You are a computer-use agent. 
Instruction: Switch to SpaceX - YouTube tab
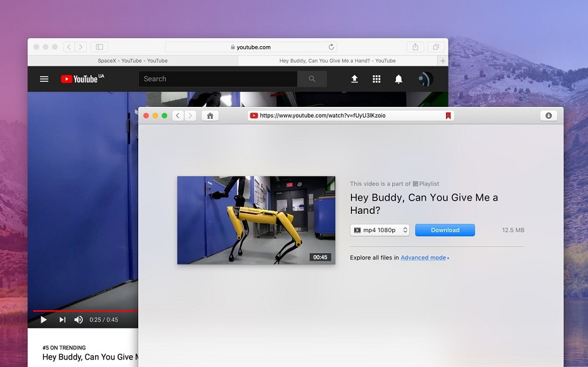click(133, 61)
